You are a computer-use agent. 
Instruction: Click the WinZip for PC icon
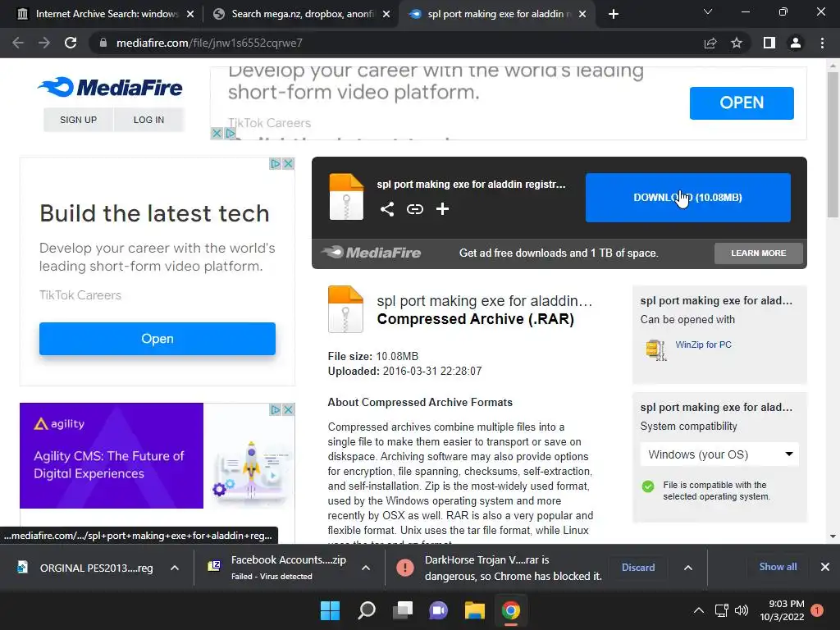pyautogui.click(x=655, y=350)
